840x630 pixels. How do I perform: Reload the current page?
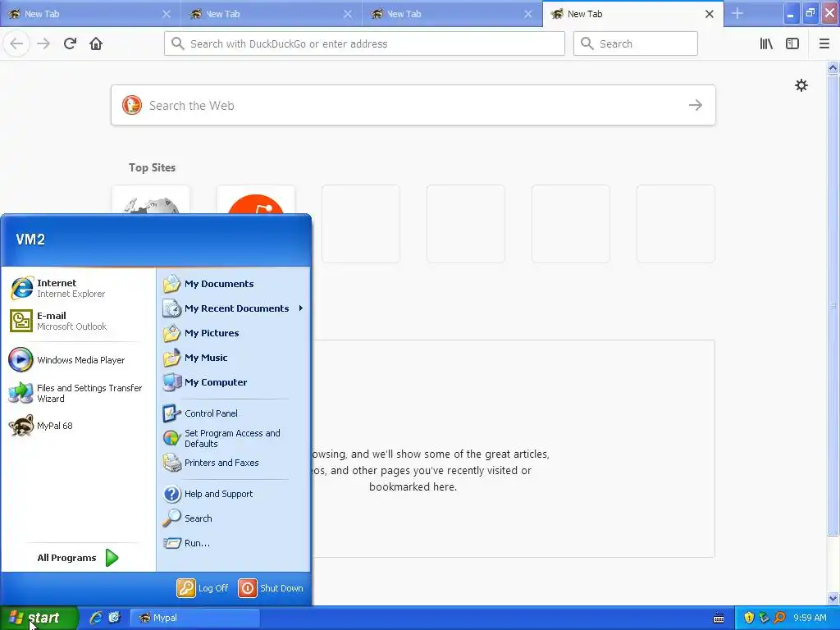(x=70, y=44)
